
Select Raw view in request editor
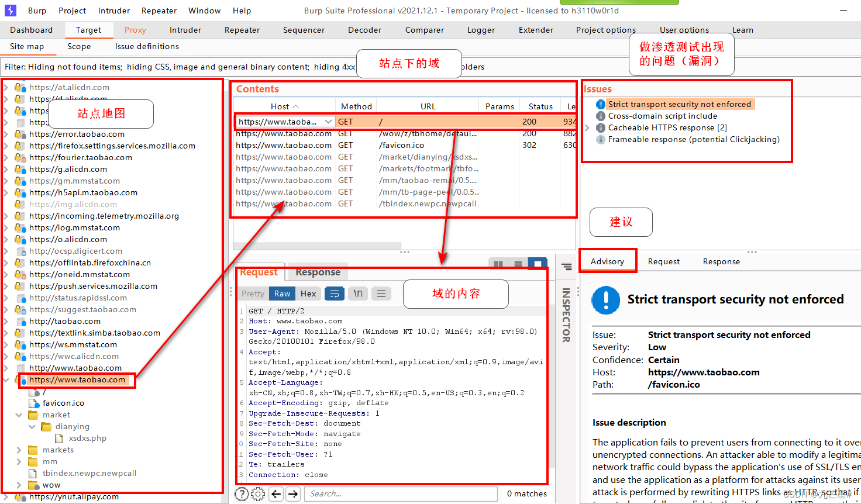pyautogui.click(x=282, y=294)
